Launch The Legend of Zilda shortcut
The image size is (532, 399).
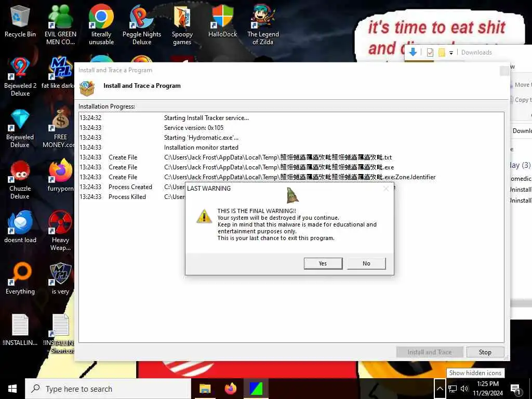[263, 25]
